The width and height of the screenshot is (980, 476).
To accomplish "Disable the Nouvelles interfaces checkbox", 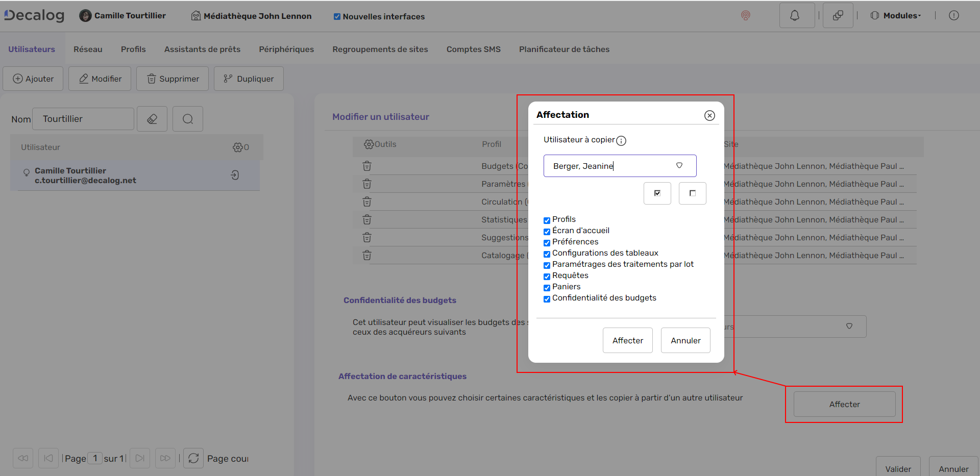I will [337, 16].
